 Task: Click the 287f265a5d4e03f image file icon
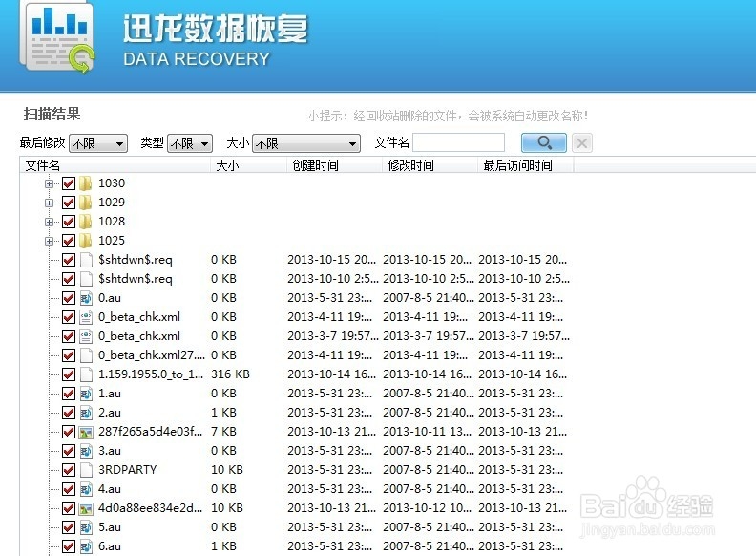[86, 432]
